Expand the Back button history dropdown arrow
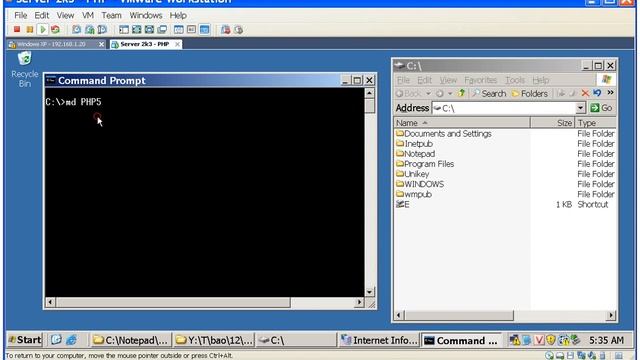The image size is (640, 360). 428,93
